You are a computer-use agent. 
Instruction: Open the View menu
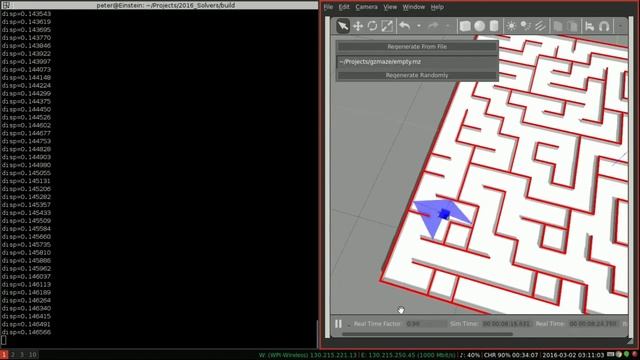click(390, 7)
